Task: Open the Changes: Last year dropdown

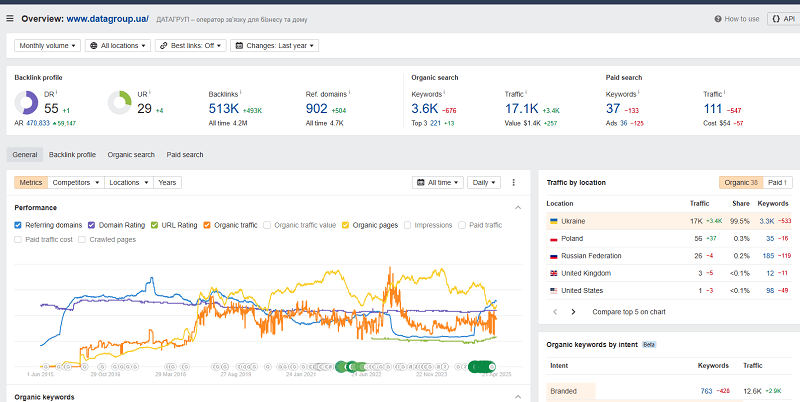Action: [x=274, y=45]
